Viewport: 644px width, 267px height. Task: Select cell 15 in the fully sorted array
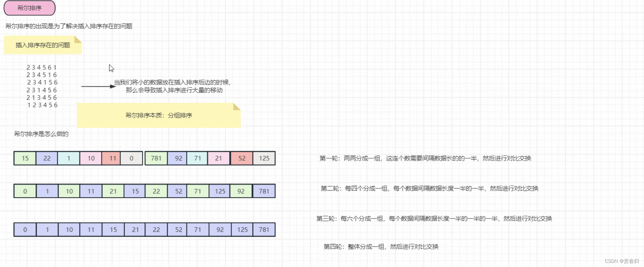tap(113, 230)
